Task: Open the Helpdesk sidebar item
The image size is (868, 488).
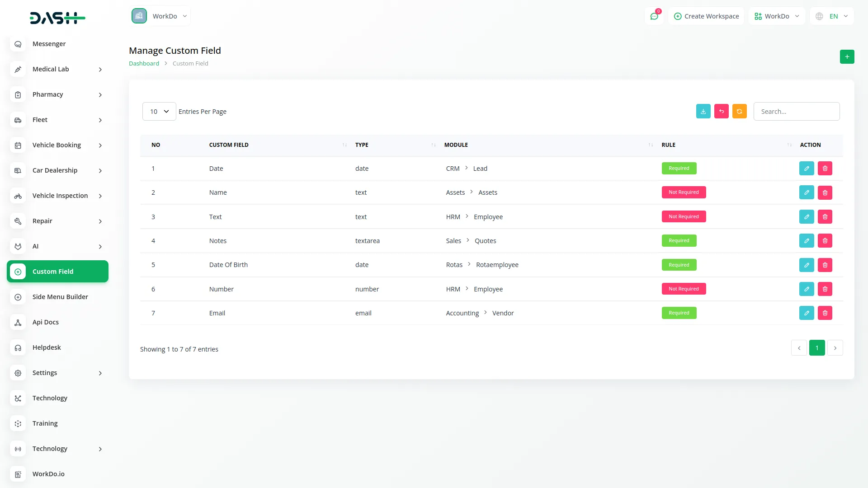Action: (x=47, y=347)
